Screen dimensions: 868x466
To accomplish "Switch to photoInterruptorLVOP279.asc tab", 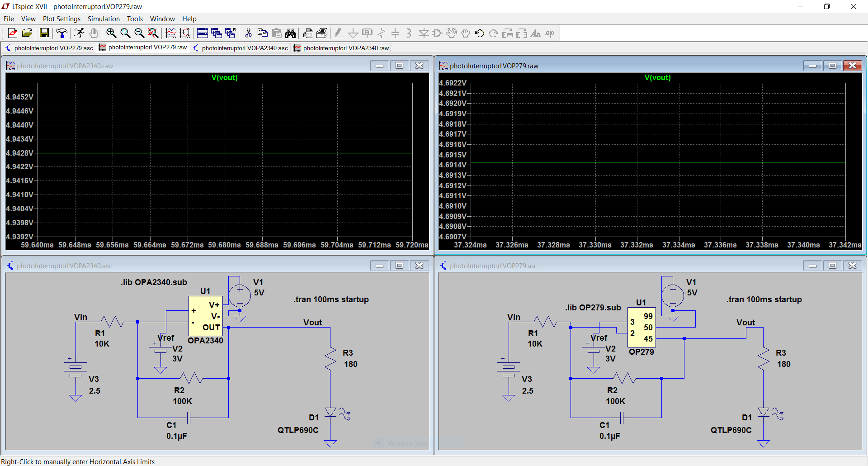I will 49,48.
